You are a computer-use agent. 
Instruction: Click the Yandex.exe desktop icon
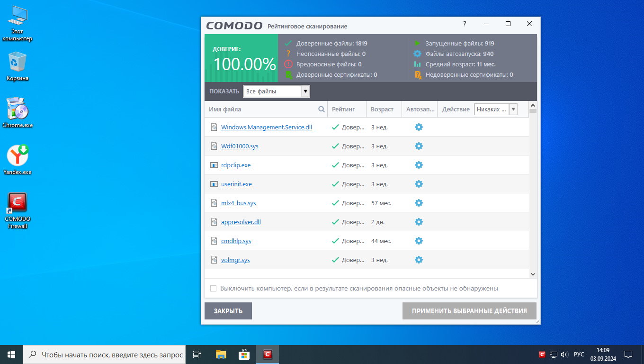[18, 160]
